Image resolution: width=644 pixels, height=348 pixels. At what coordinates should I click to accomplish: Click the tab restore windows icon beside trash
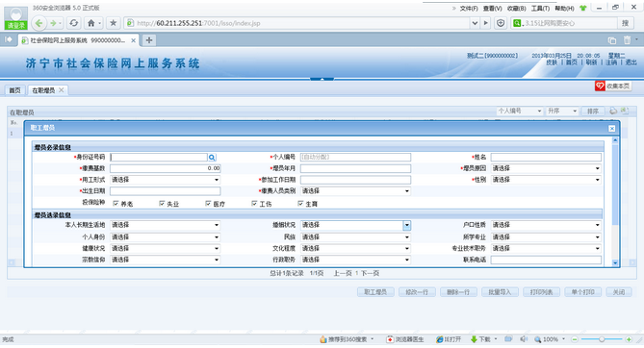612,39
